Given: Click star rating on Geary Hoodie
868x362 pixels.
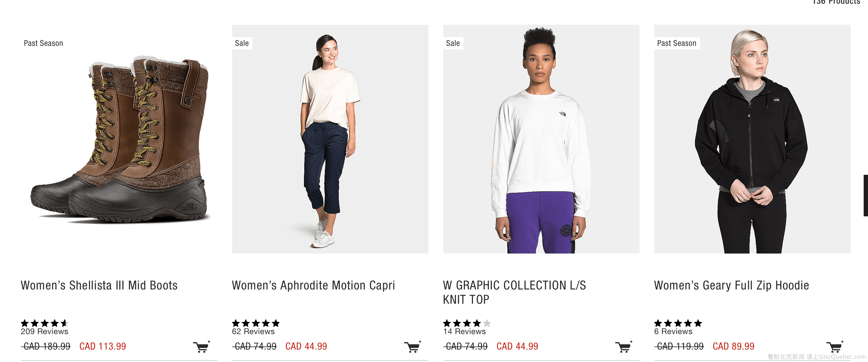Looking at the screenshot, I should pyautogui.click(x=678, y=323).
